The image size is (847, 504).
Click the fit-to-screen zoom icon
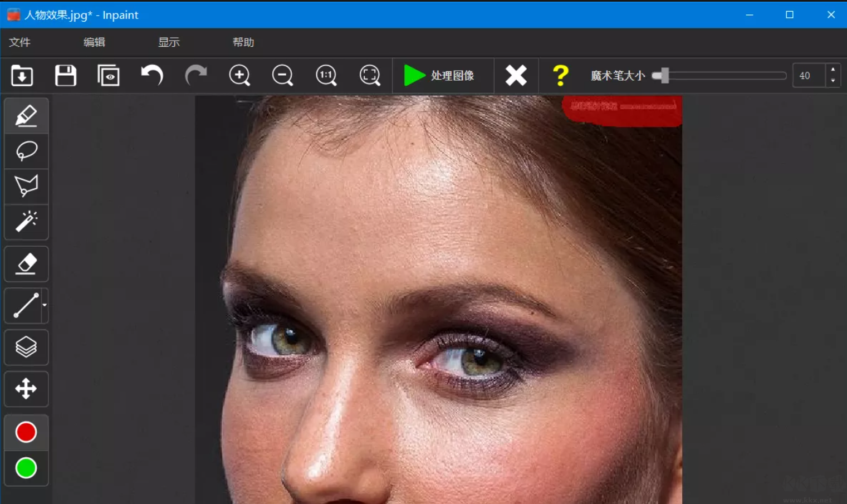[x=369, y=76]
